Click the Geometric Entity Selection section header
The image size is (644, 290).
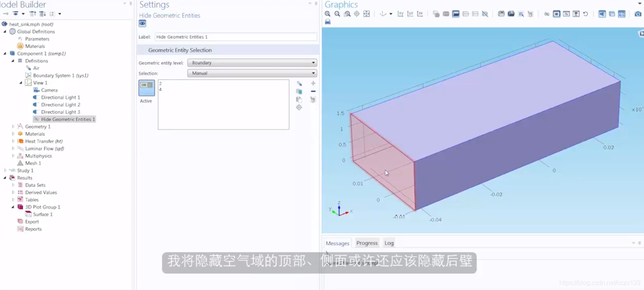click(x=228, y=50)
